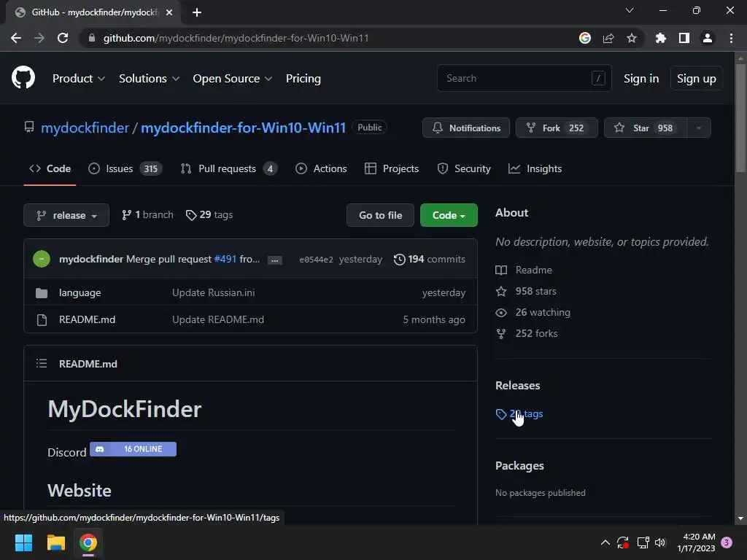The image size is (747, 560).
Task: Click Chrome icon in taskbar
Action: [x=88, y=542]
